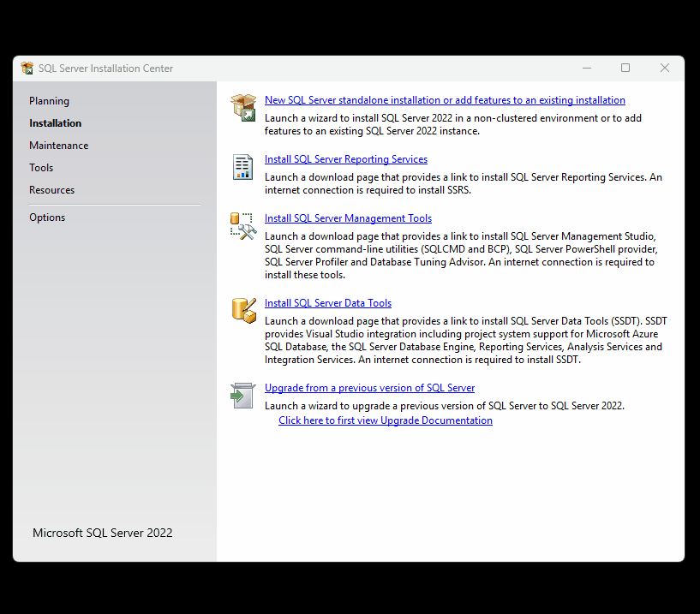Open the Planning section
This screenshot has width=700, height=614.
pos(49,101)
